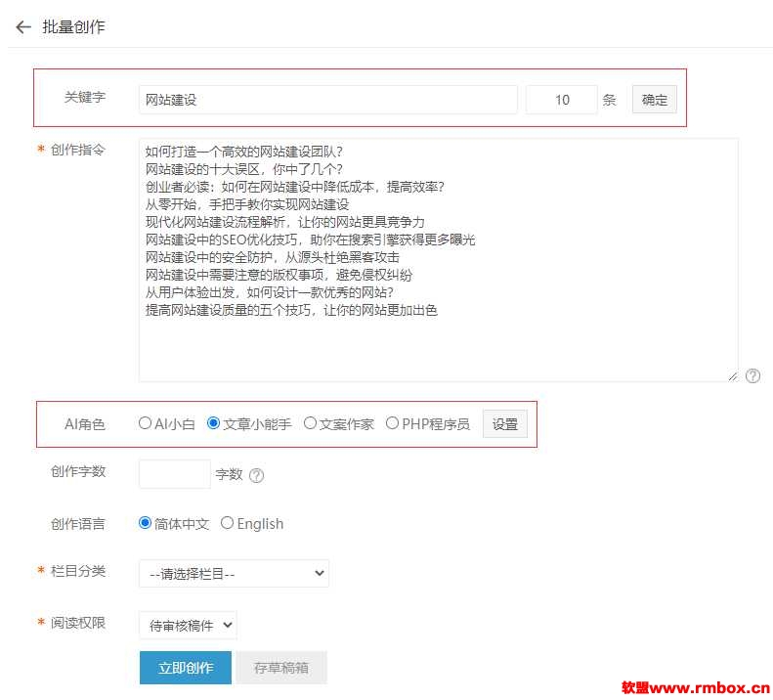Click the 批量创作 page title

(73, 26)
